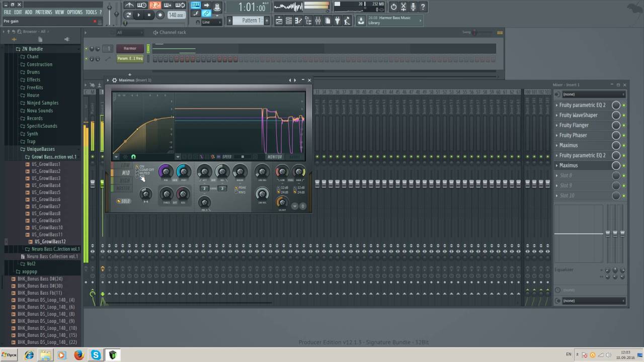
Task: Arm the Record button in the transport
Action: [x=160, y=15]
